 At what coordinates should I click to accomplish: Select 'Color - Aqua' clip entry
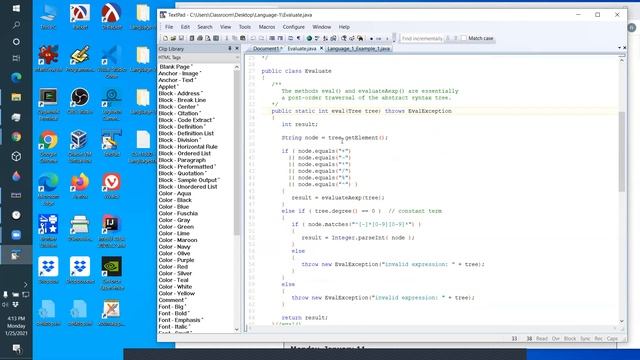tap(175, 193)
